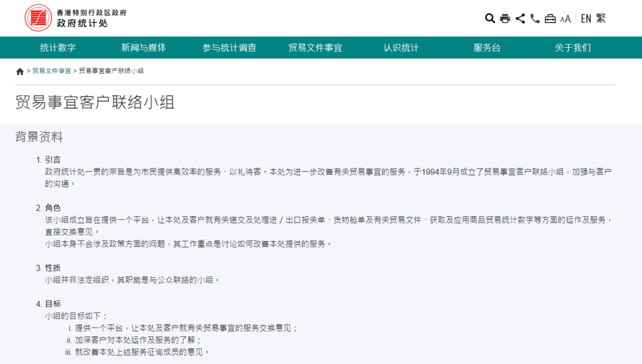Screen dimensions: 642x364
Task: Click the telephone contact icon
Action: [x=535, y=18]
